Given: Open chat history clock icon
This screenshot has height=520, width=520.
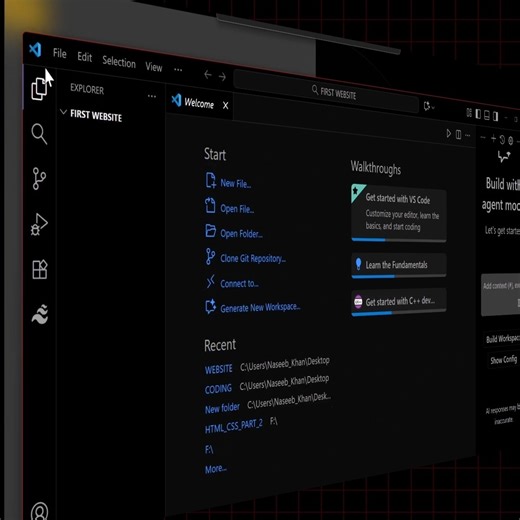Looking at the screenshot, I should click(x=502, y=140).
